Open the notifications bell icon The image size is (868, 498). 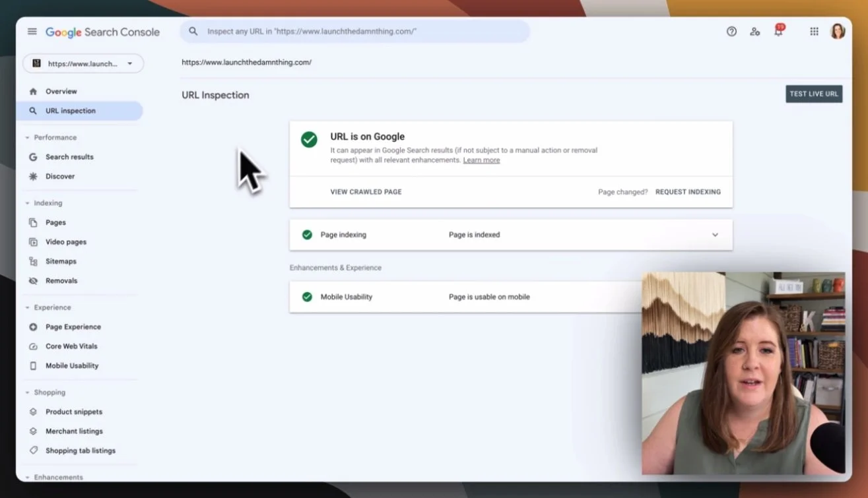coord(779,31)
